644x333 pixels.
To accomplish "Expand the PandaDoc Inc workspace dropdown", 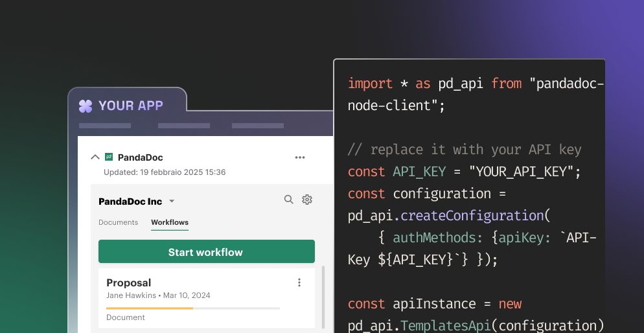I will coord(172,201).
